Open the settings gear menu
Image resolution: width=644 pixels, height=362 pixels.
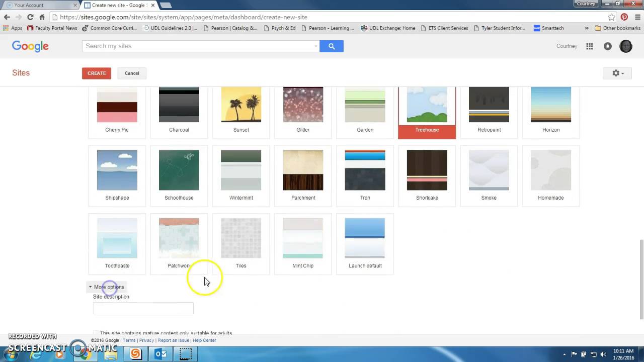(617, 73)
